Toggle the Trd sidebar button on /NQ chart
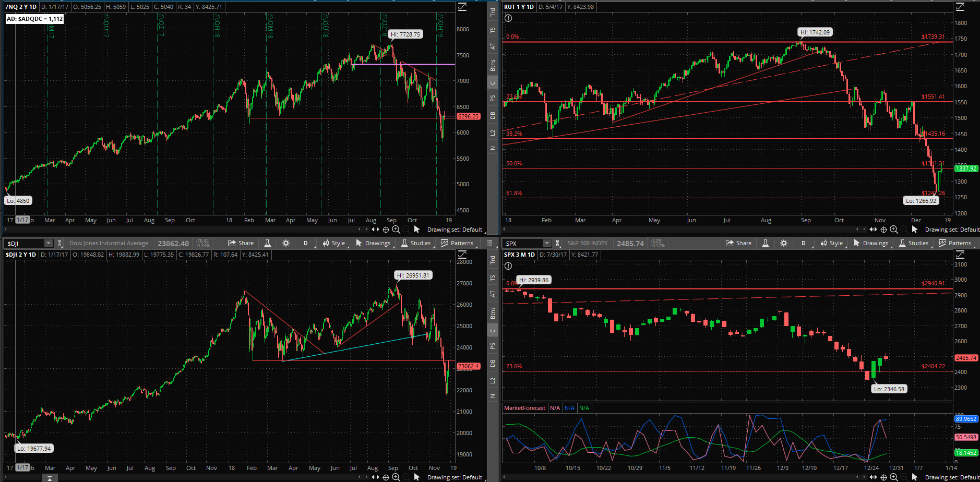 493,12
